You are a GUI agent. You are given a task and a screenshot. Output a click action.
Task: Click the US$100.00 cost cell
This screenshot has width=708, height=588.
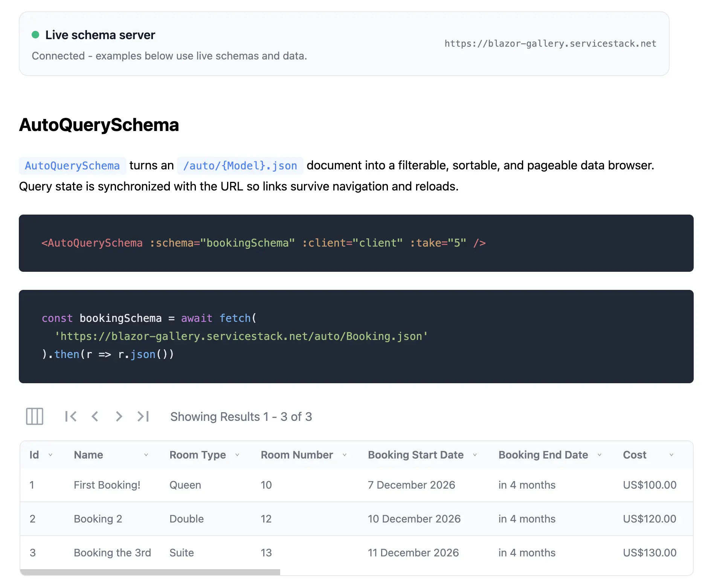point(650,485)
